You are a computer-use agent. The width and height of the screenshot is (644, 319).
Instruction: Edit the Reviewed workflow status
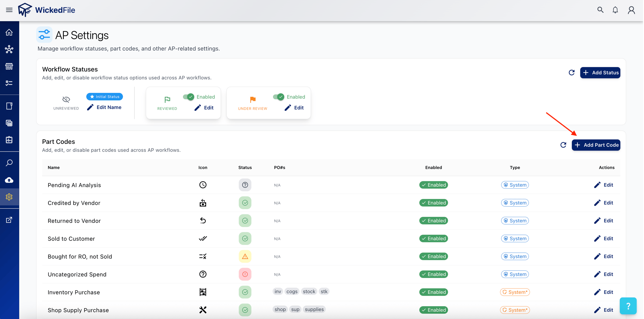coord(204,108)
